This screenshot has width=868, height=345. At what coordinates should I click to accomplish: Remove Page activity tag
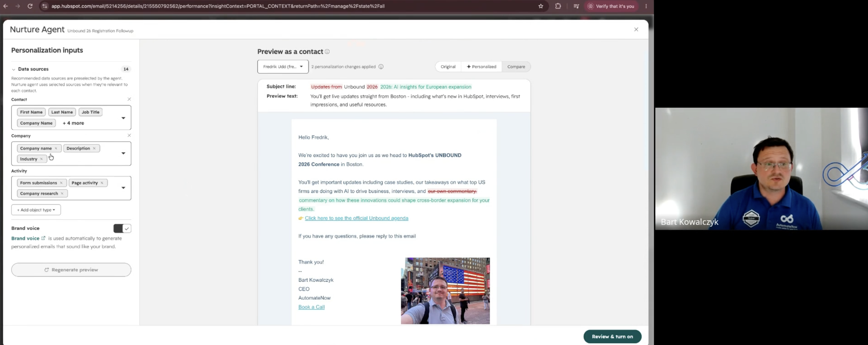click(x=102, y=183)
